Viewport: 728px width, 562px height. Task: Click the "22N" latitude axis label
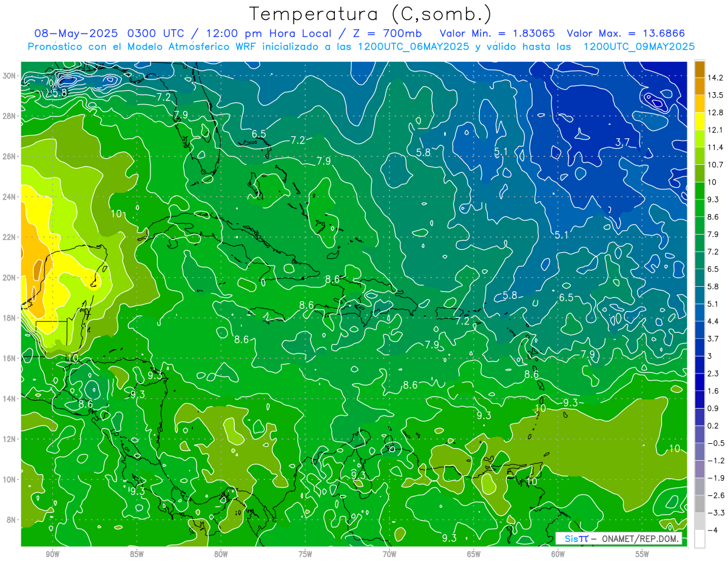point(9,237)
